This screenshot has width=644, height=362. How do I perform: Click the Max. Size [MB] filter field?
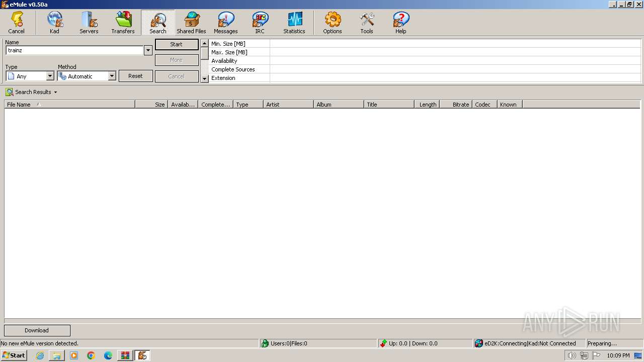pos(455,52)
